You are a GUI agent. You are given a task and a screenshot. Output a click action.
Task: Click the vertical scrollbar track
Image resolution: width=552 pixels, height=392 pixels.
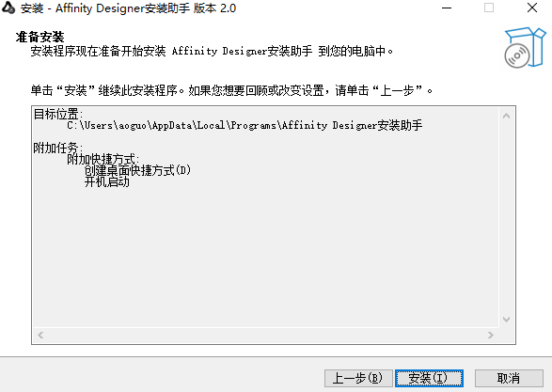506,217
